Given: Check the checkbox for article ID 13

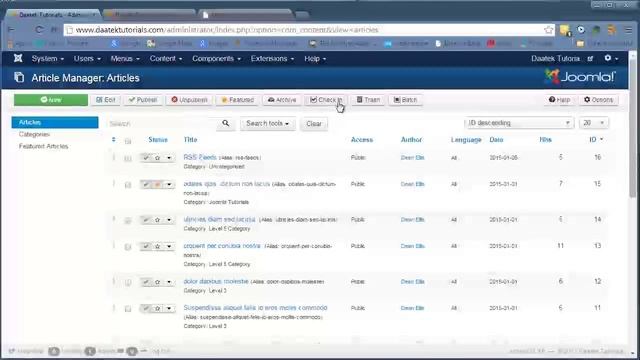Looking at the screenshot, I should pos(128,247).
